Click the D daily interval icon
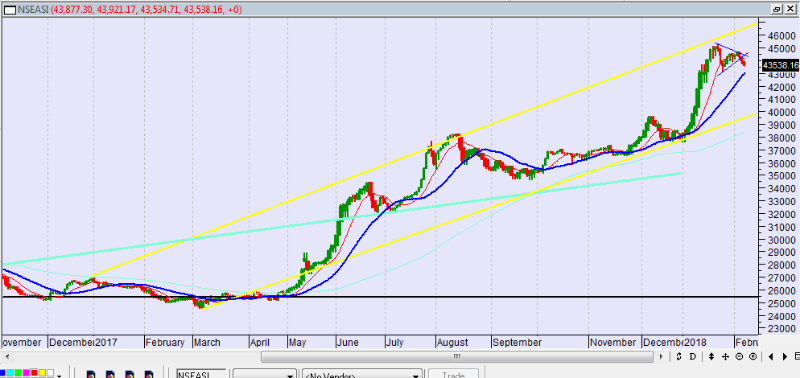The width and height of the screenshot is (800, 378). [693, 357]
